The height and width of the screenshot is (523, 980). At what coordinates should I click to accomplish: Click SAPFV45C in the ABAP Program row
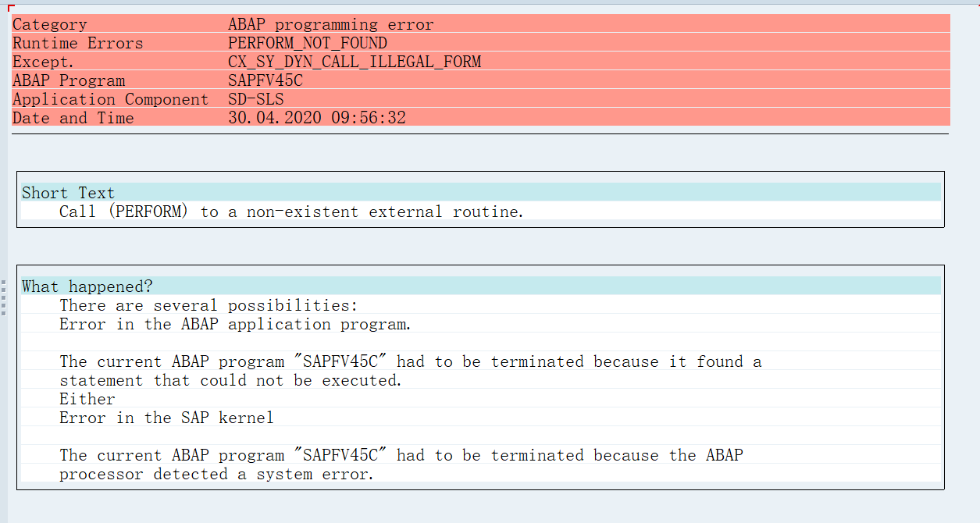click(x=265, y=80)
